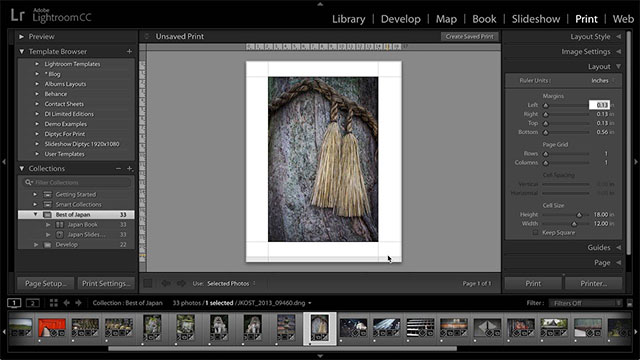Collapse the Layout panel
Image resolution: width=640 pixels, height=360 pixels.
pyautogui.click(x=619, y=67)
